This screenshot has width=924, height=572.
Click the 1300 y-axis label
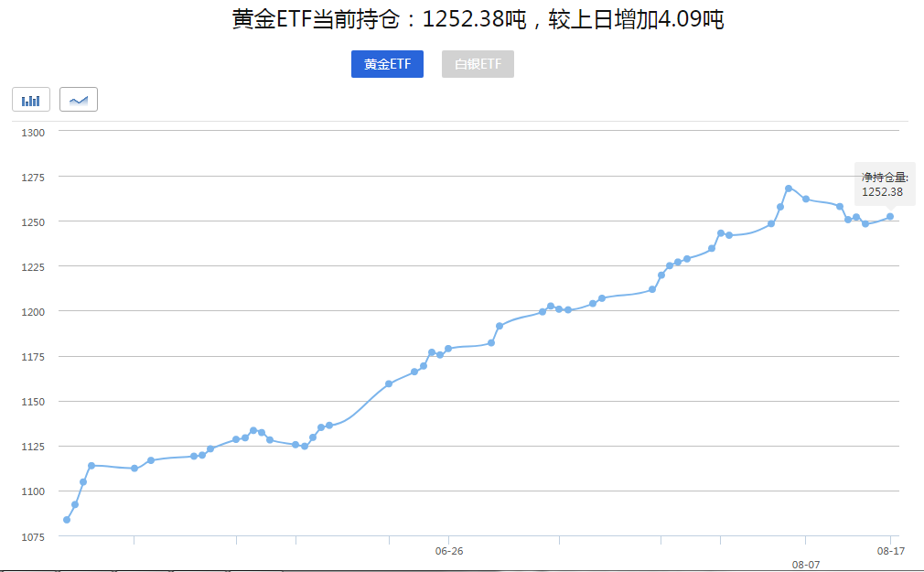click(33, 133)
